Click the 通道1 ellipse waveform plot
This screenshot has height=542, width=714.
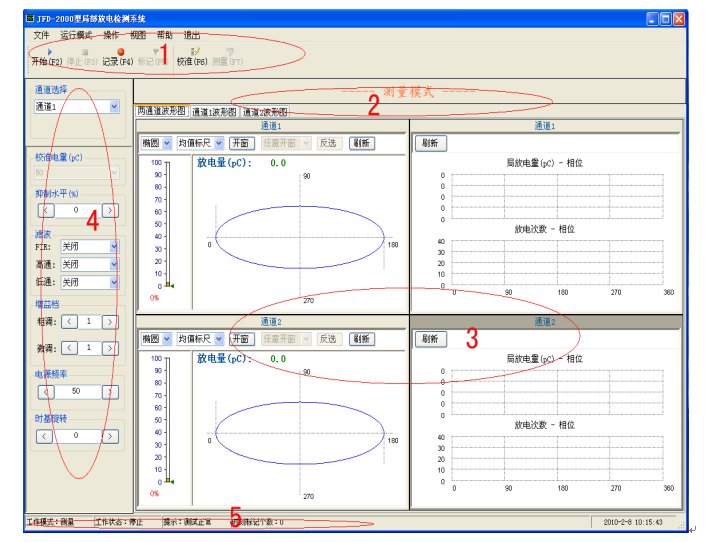[300, 237]
